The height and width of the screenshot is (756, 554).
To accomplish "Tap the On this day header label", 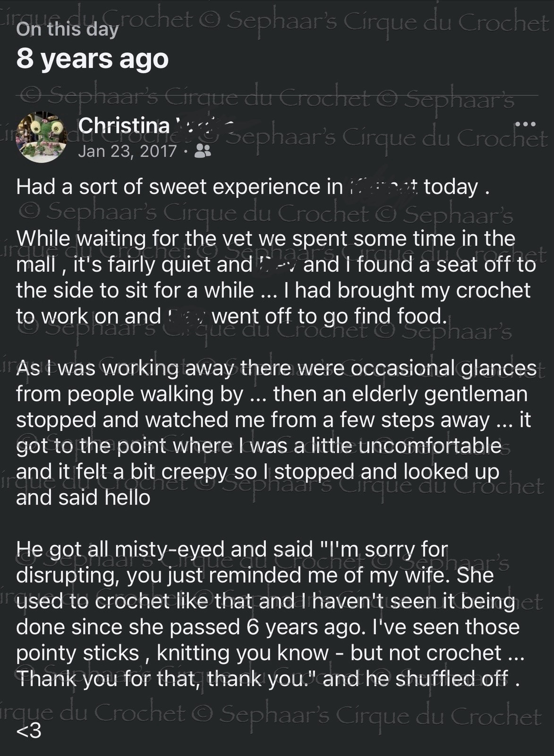I will pyautogui.click(x=67, y=29).
